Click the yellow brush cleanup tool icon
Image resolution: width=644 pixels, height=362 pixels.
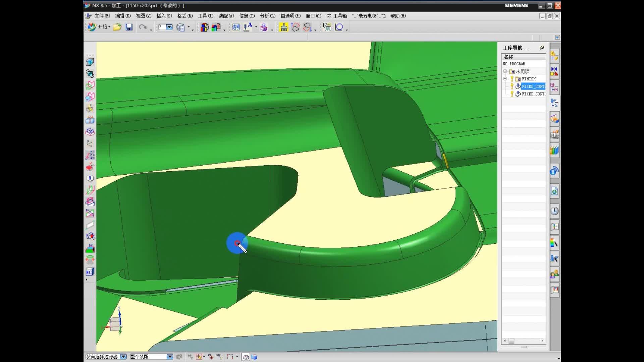coord(284,27)
